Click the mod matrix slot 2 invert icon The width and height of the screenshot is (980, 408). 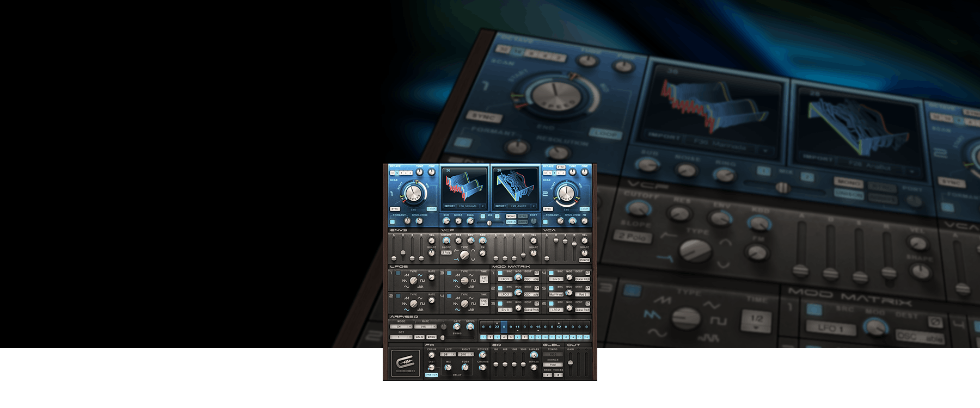537,288
